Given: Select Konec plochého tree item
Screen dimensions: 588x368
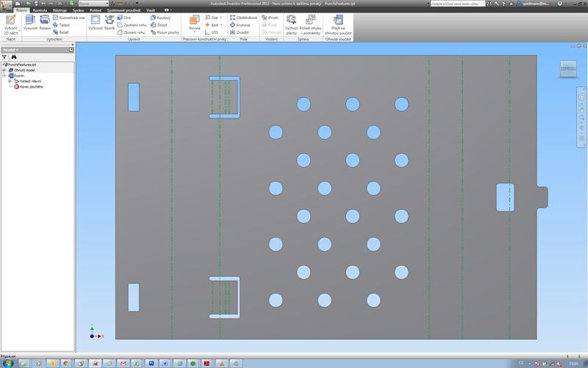Looking at the screenshot, I should coord(29,87).
